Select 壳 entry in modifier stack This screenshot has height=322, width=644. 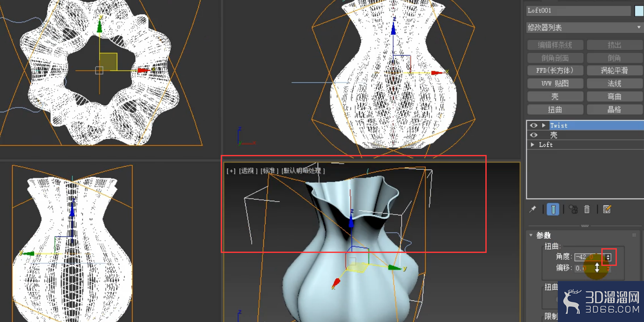(553, 135)
